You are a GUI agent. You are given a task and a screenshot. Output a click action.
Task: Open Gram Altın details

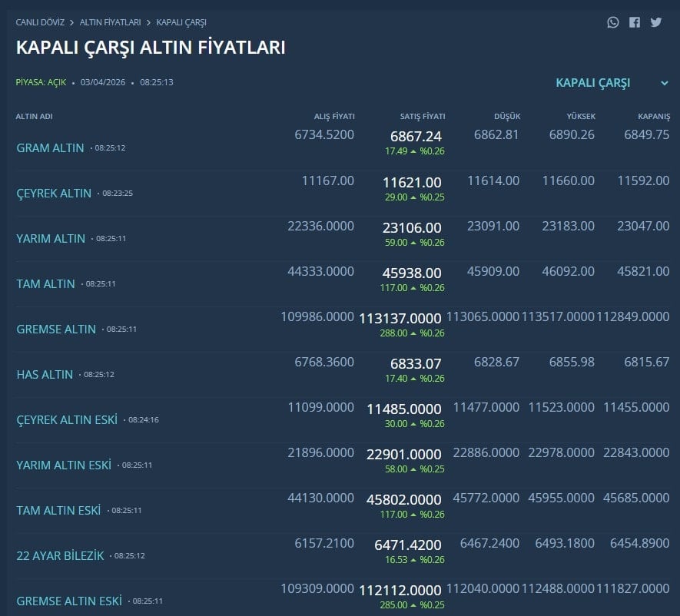coord(50,147)
